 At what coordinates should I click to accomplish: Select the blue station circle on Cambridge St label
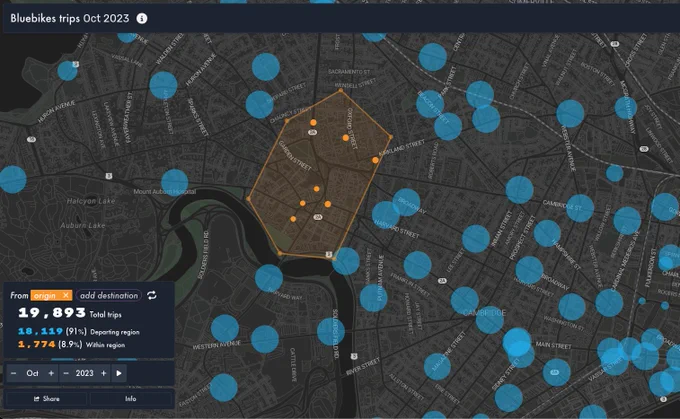580,208
